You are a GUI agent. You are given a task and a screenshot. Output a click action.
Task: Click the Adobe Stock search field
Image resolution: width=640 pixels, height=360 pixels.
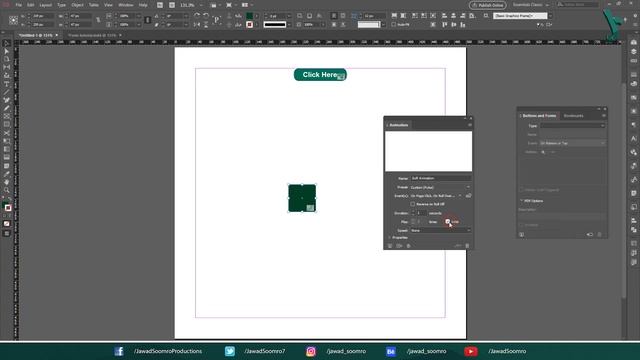pos(578,5)
